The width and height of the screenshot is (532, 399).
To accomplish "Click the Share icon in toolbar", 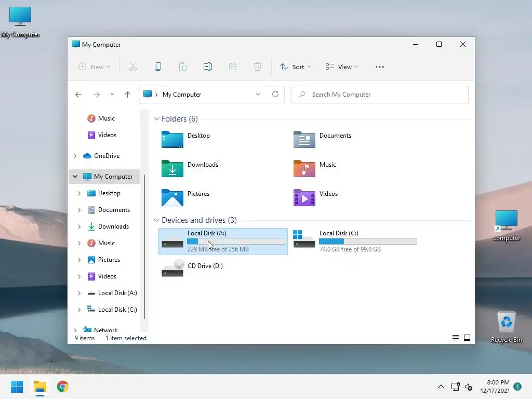I will tap(233, 67).
